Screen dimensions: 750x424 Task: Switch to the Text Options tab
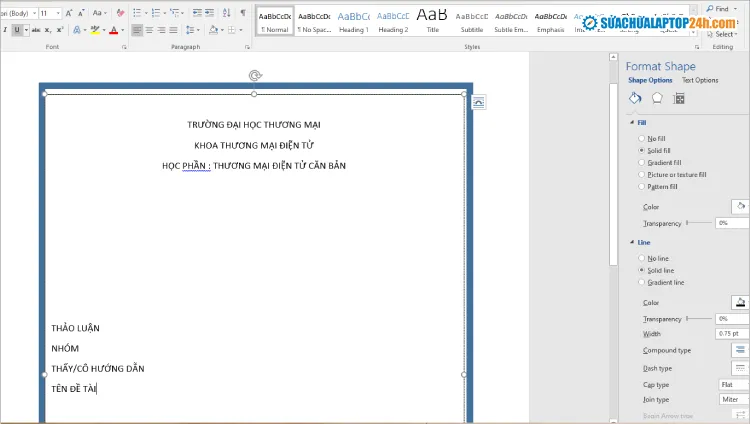point(700,80)
